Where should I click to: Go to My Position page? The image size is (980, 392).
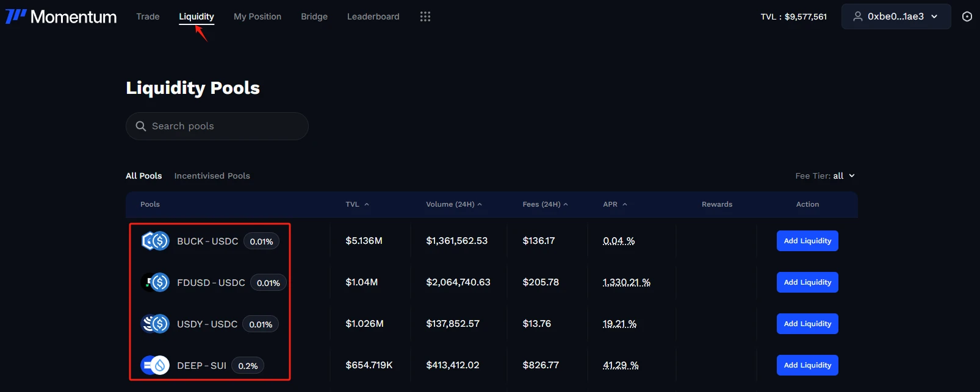tap(257, 16)
